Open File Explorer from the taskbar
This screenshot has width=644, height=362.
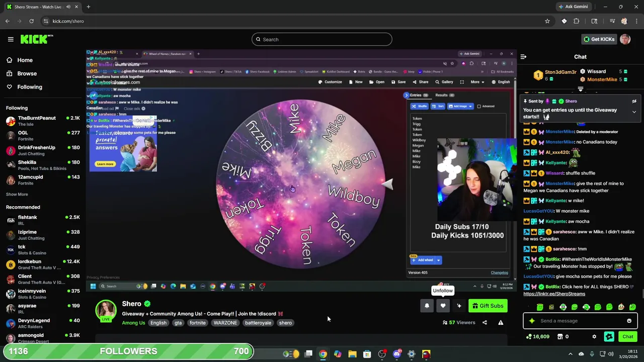(x=352, y=354)
